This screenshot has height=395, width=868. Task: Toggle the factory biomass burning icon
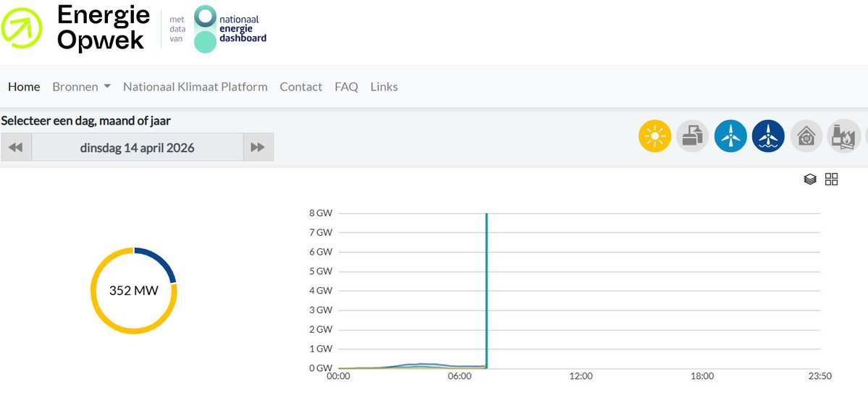pyautogui.click(x=843, y=135)
